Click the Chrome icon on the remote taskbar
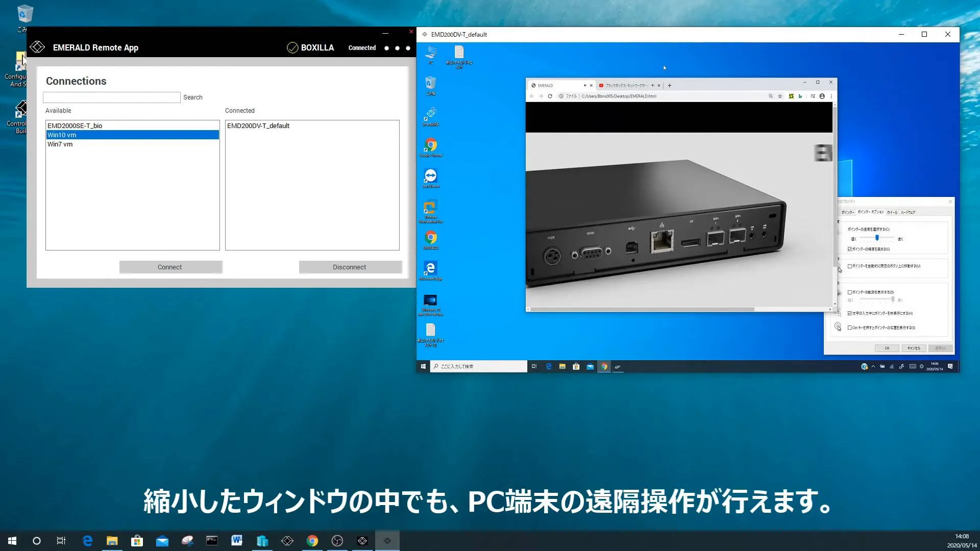Screen dimensions: 980x551 (604, 366)
